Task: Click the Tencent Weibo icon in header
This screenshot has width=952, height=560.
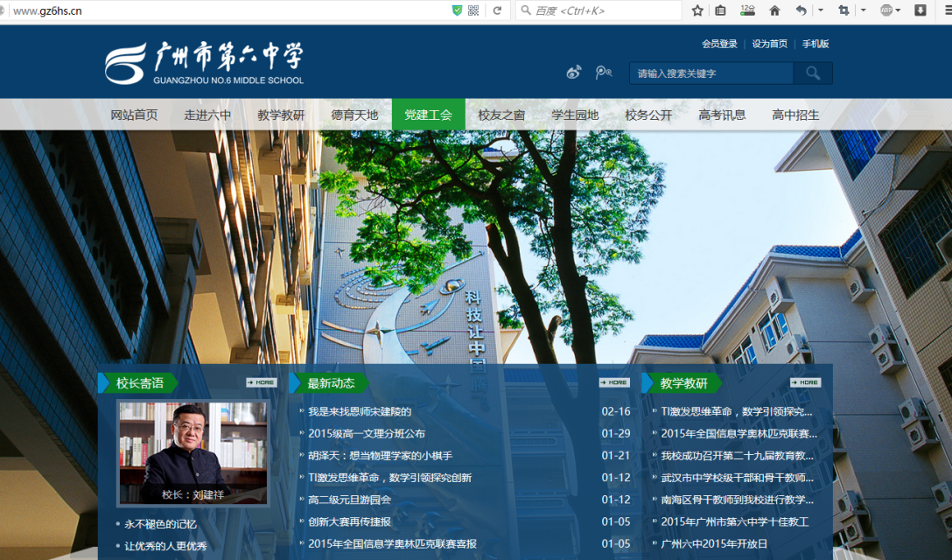Action: point(603,73)
